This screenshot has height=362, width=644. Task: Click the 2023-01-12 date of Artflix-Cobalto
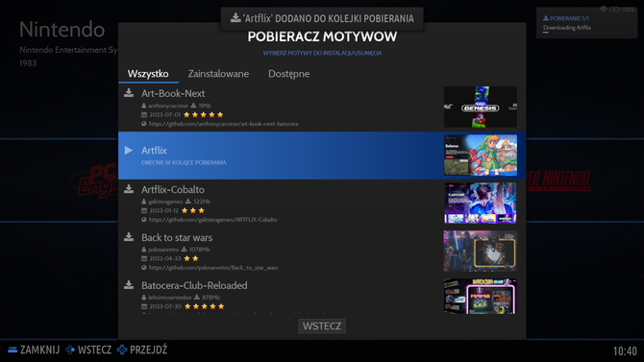pos(163,210)
